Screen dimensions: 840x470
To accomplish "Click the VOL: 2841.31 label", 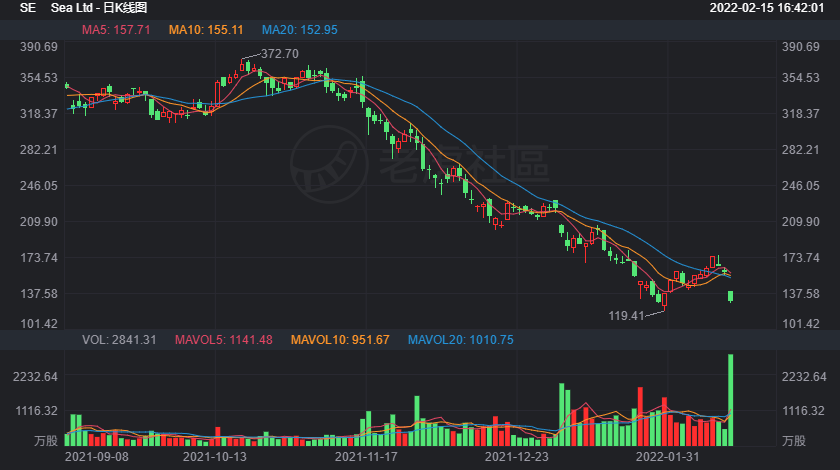I will (x=119, y=340).
